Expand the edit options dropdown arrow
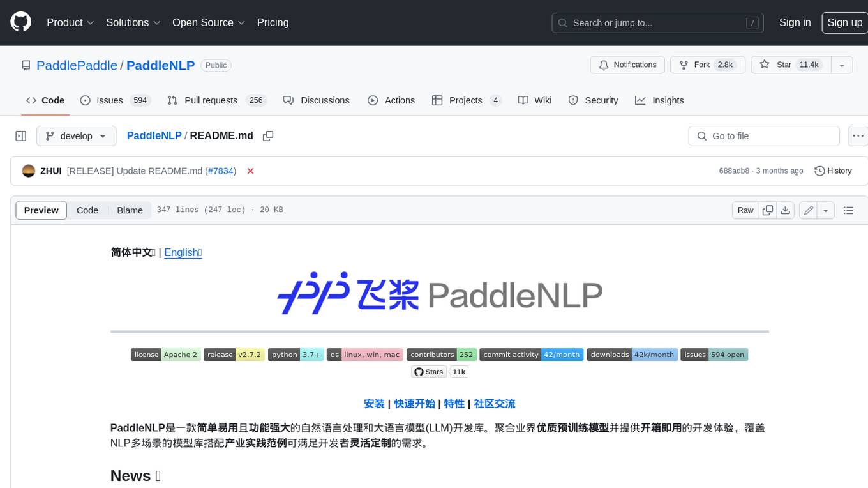The height and width of the screenshot is (488, 868). click(826, 210)
